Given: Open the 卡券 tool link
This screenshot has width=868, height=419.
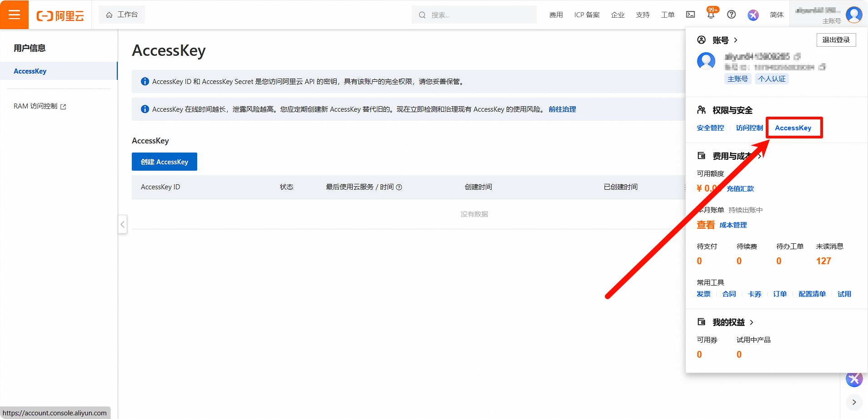Looking at the screenshot, I should pos(754,294).
